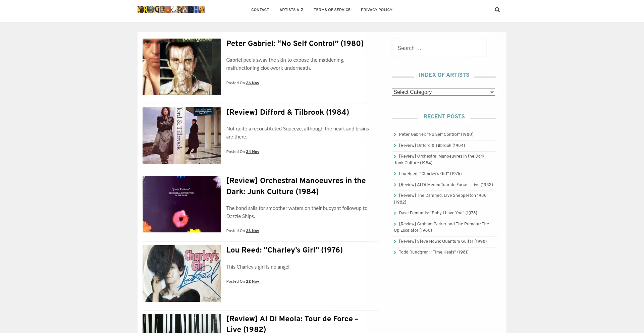
Task: Click the Progrography site logo
Action: pyautogui.click(x=171, y=10)
